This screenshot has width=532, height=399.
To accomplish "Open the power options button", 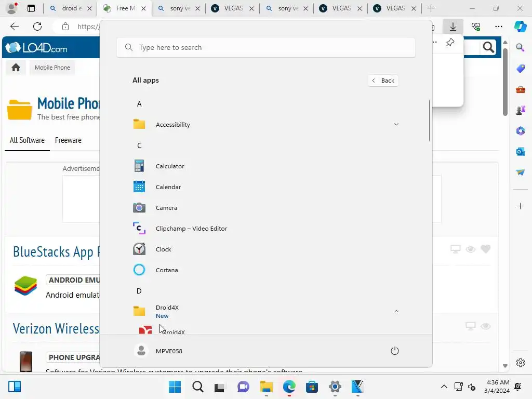I will [x=395, y=351].
